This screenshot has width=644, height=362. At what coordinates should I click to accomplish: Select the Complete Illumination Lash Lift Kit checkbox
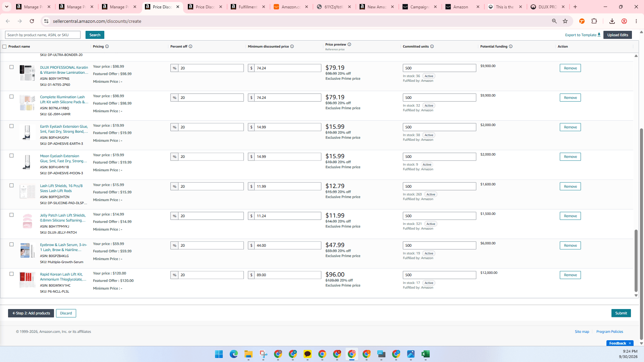[11, 97]
